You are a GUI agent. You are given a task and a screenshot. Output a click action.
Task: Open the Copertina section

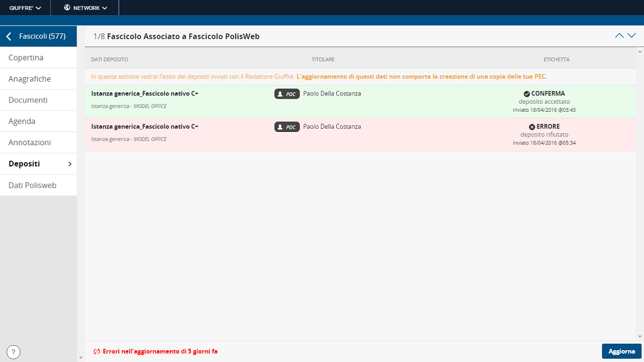point(26,58)
